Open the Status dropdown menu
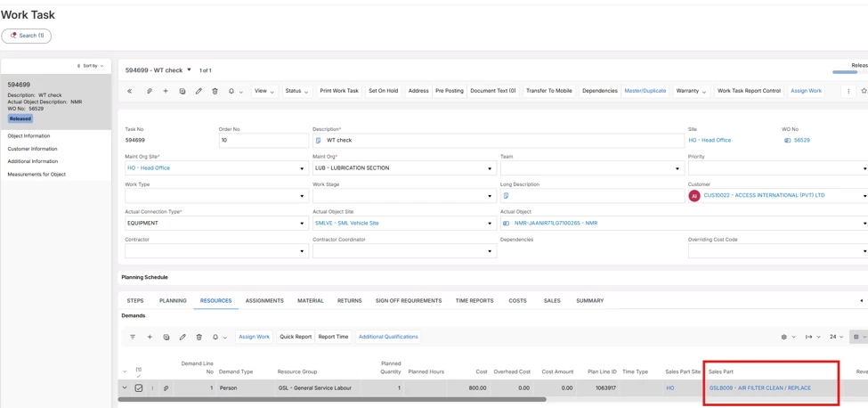The width and height of the screenshot is (868, 408). click(297, 91)
